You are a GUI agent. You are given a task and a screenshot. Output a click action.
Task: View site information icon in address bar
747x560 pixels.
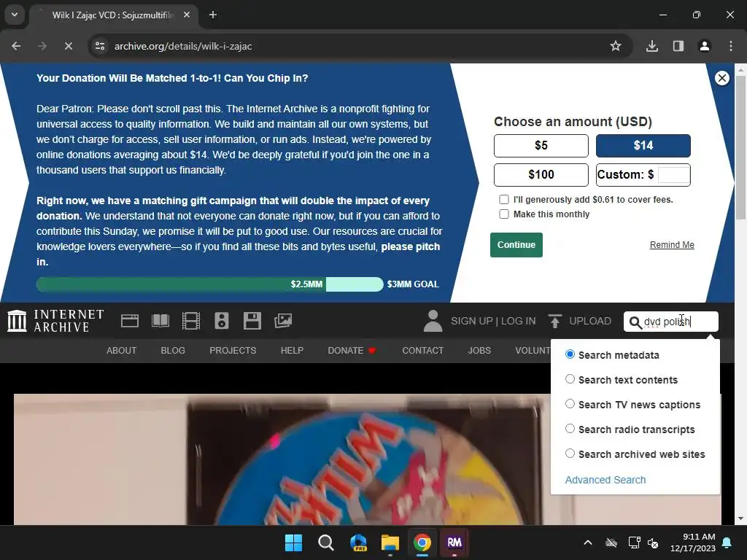click(x=100, y=46)
